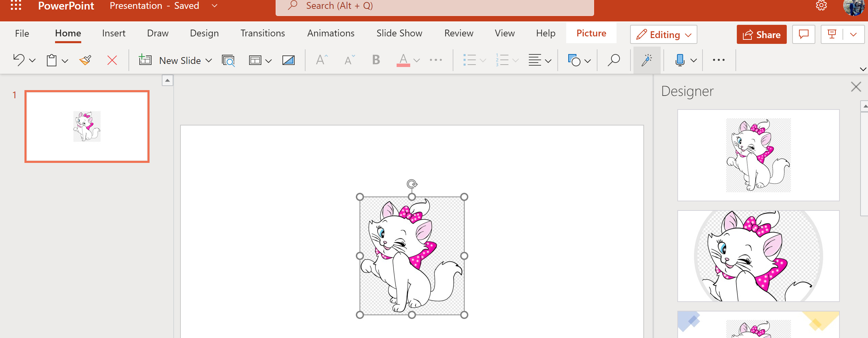Switch to the Design tab
Image resolution: width=868 pixels, height=338 pixels.
(204, 33)
